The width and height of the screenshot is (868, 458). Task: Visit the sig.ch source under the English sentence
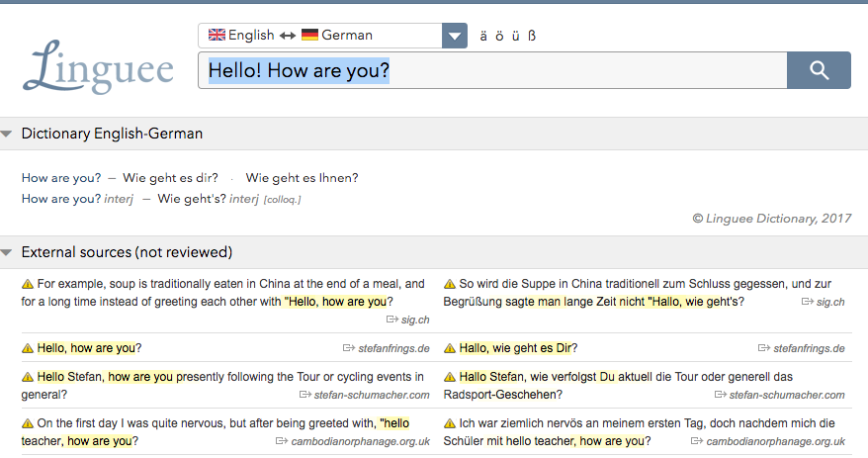pyautogui.click(x=415, y=320)
